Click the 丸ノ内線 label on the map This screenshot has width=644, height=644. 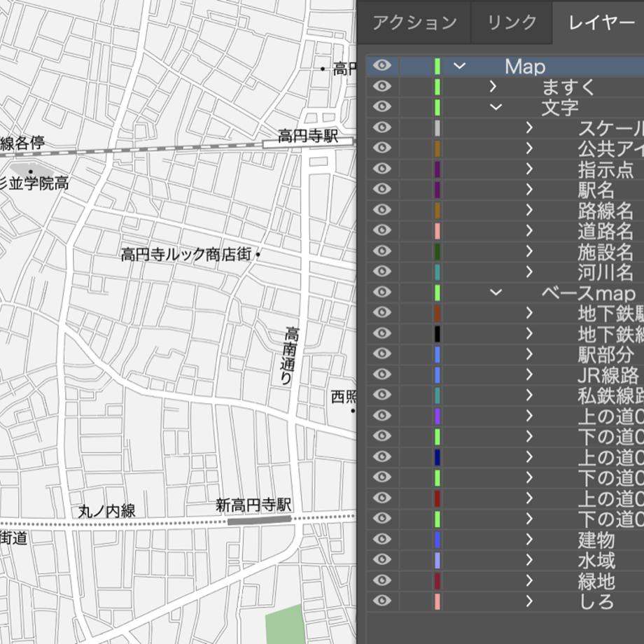tap(107, 510)
